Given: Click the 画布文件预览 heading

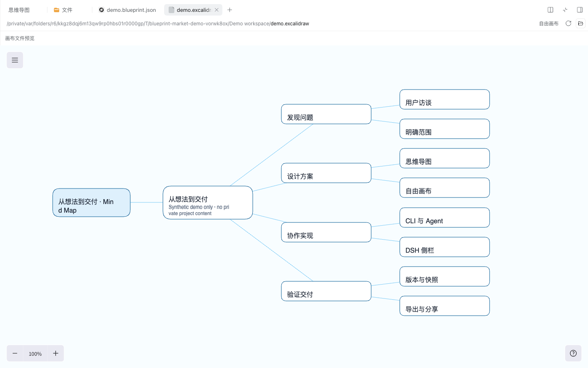Looking at the screenshot, I should [x=20, y=38].
